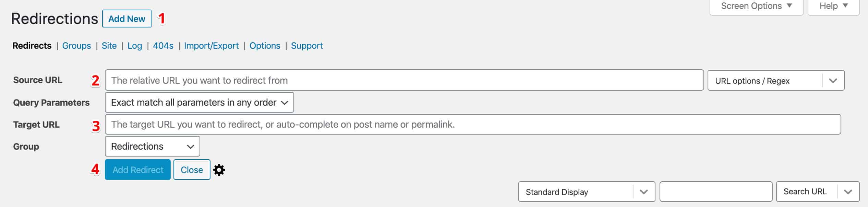This screenshot has width=868, height=207.
Task: Click the blue Add Redirect button
Action: (138, 170)
